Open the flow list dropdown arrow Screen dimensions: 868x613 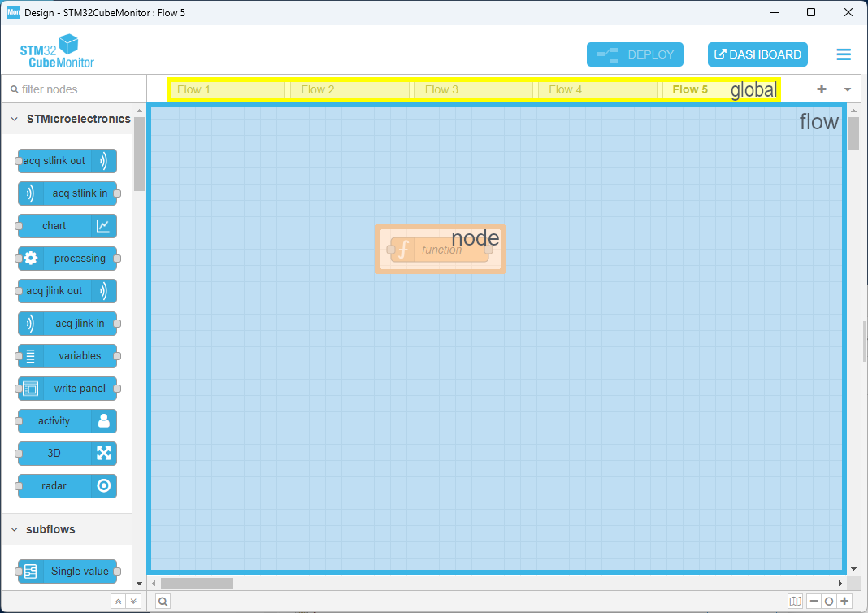847,89
